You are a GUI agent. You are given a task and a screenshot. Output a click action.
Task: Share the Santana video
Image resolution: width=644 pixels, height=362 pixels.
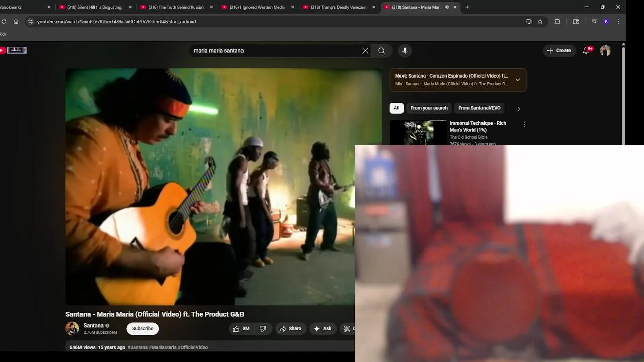pyautogui.click(x=290, y=329)
